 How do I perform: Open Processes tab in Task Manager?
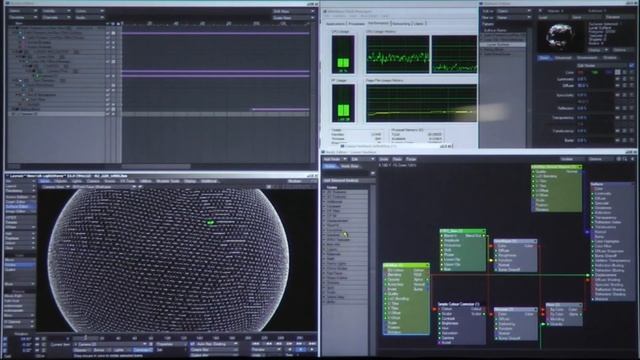point(356,24)
